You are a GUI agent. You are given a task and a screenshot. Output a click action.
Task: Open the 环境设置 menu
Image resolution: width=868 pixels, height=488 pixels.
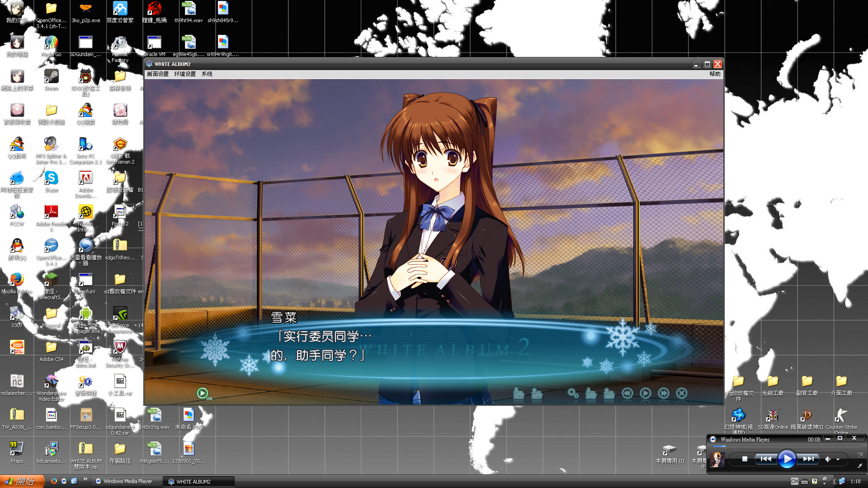[185, 74]
